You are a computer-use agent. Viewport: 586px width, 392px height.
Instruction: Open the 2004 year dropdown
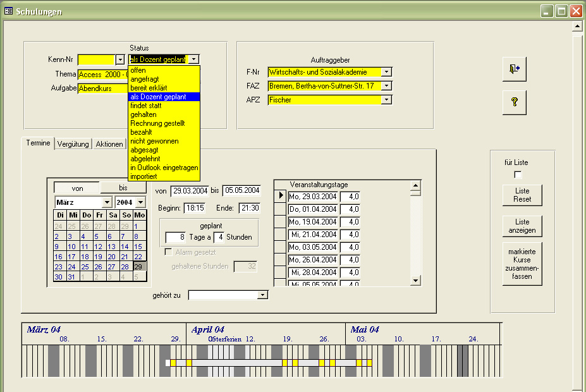pos(140,202)
